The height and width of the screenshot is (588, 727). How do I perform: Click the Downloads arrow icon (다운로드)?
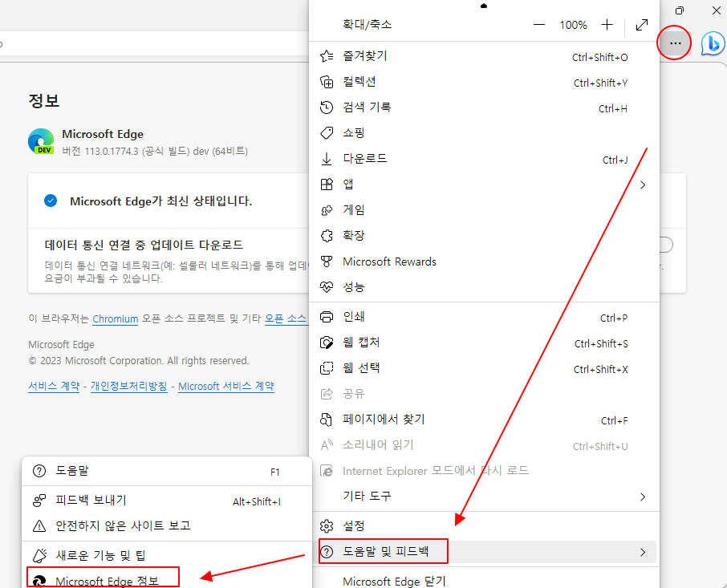coord(327,159)
